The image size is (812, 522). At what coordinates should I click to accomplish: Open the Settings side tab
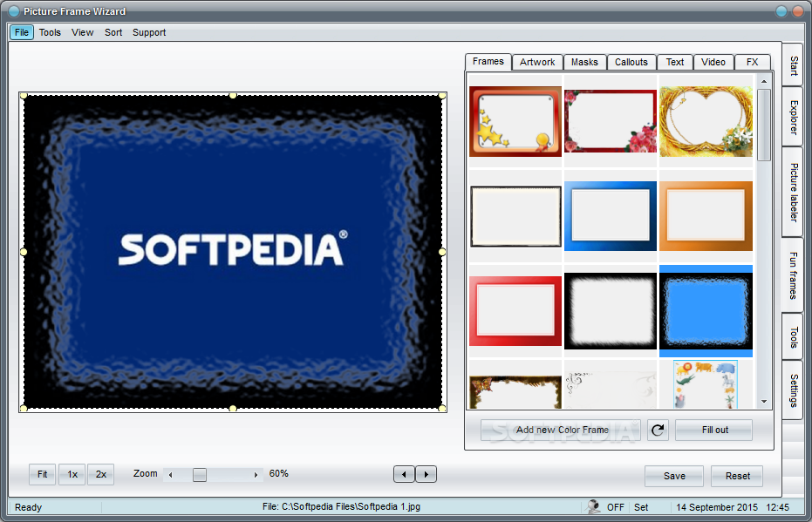pyautogui.click(x=793, y=390)
